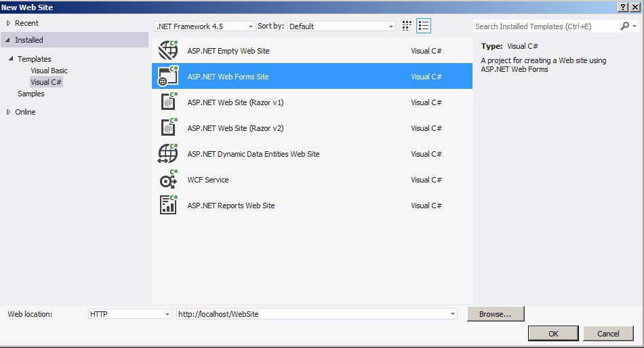644x348 pixels.
Task: Pick the Dynamic Data Entities Web Site icon
Action: coord(167,154)
